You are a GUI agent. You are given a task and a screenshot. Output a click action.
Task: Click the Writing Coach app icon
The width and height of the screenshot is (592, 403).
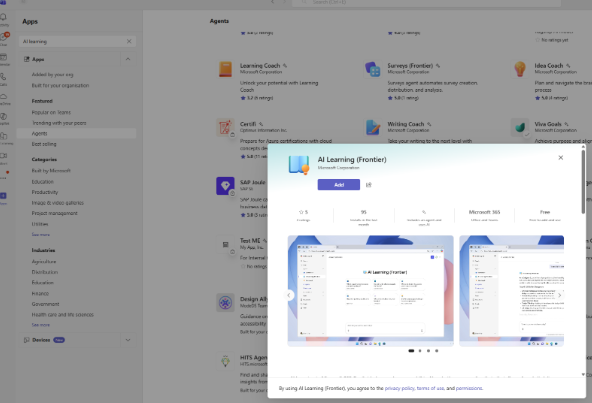click(x=373, y=128)
